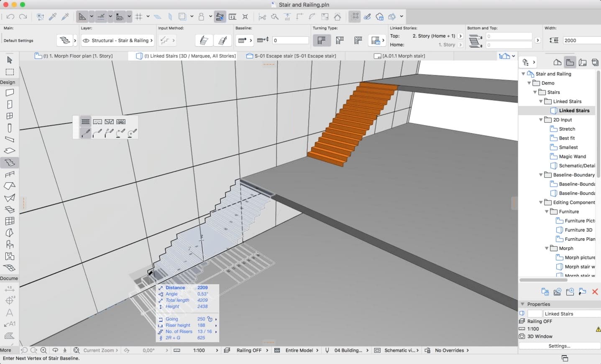
Task: Select the third Turning Type option
Action: pyautogui.click(x=358, y=41)
